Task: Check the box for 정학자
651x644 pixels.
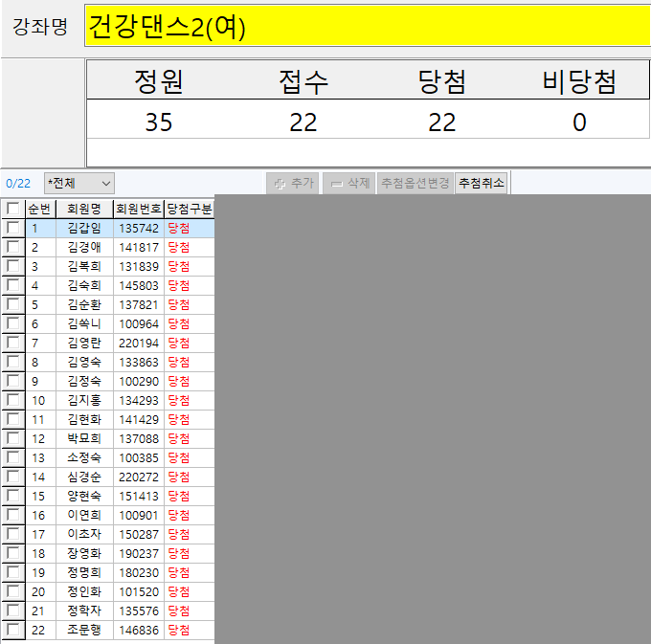Action: 12,611
